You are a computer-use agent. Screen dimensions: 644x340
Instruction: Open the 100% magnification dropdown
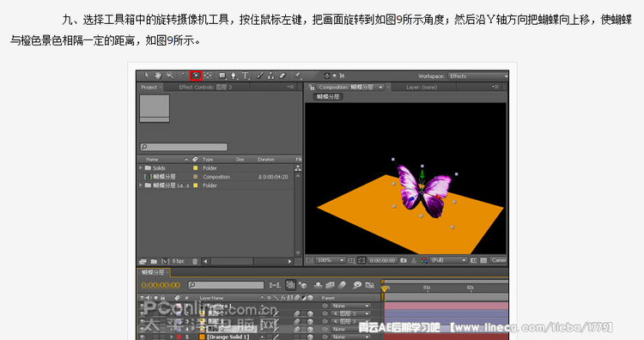pos(330,260)
